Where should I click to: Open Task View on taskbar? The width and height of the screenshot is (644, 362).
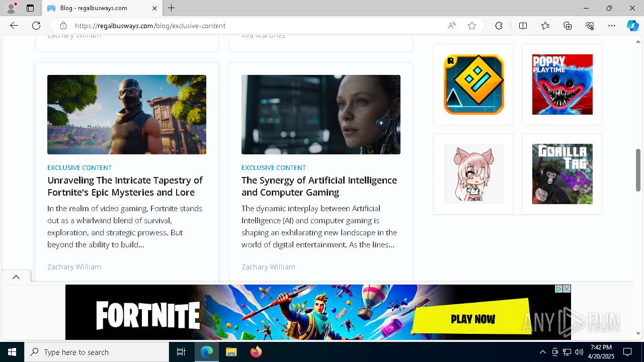[x=181, y=352]
